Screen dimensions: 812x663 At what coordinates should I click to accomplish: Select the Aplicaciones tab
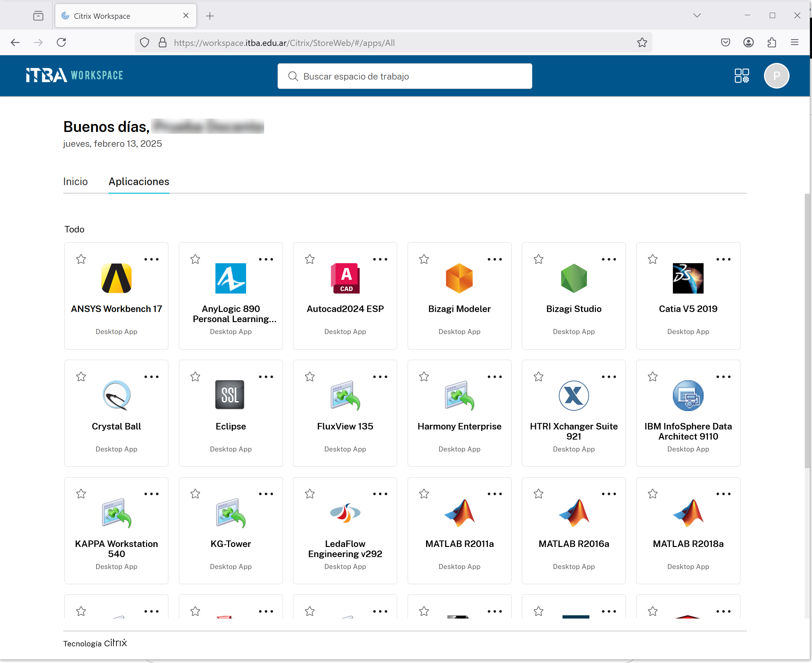pyautogui.click(x=138, y=181)
